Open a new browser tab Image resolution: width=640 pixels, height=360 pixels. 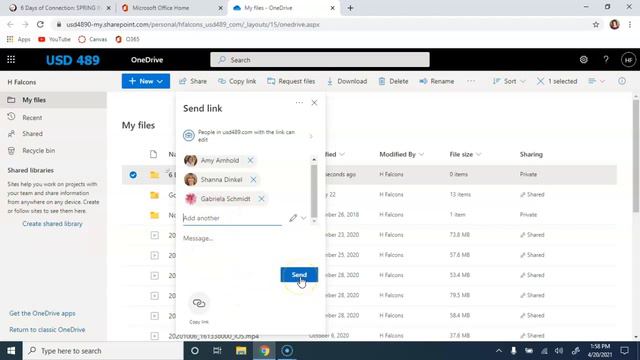350,8
